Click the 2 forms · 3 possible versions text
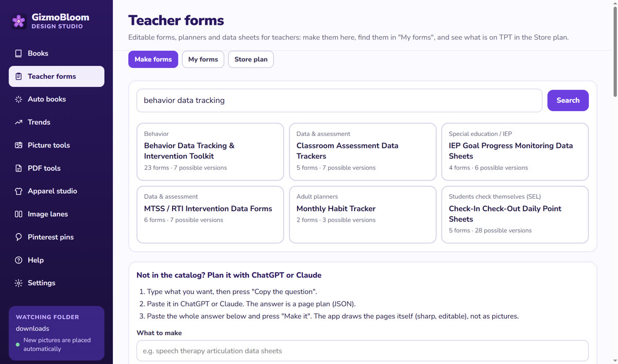This screenshot has width=618, height=364. click(336, 220)
